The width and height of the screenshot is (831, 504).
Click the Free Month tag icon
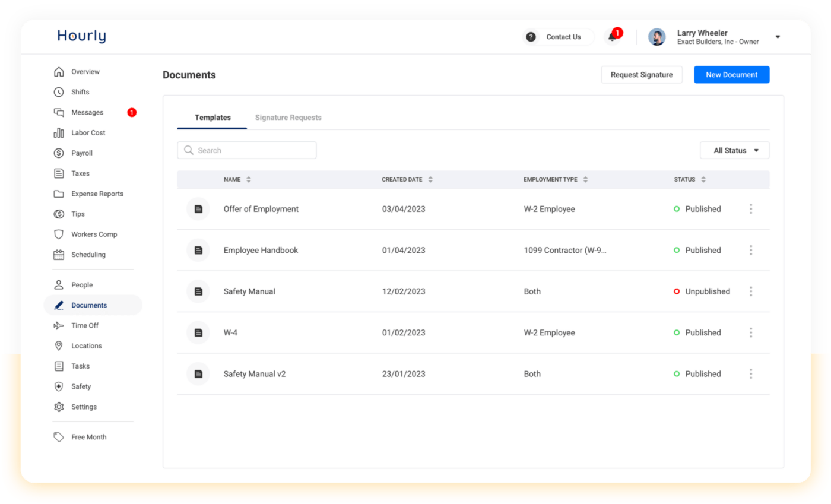59,437
